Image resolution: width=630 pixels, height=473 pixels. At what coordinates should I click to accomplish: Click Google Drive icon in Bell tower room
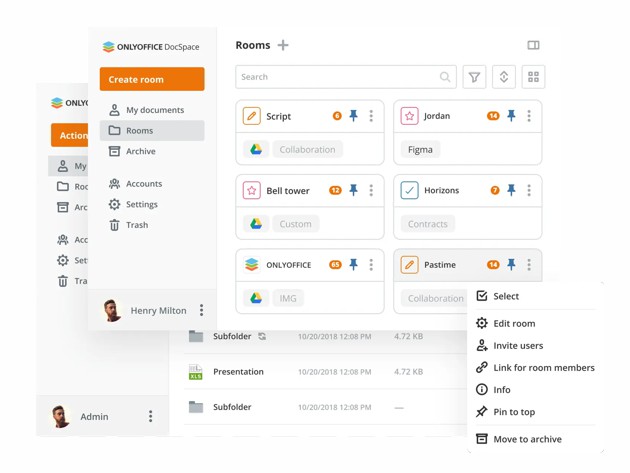click(x=256, y=224)
